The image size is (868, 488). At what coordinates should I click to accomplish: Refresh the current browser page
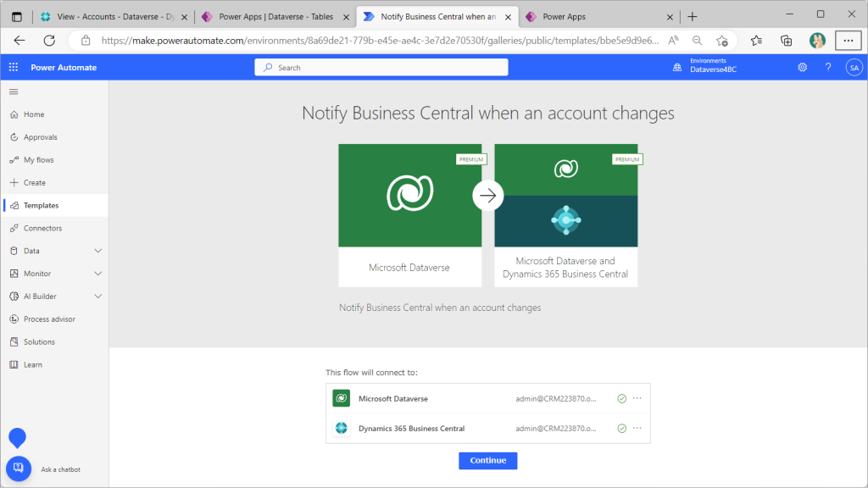pos(49,41)
